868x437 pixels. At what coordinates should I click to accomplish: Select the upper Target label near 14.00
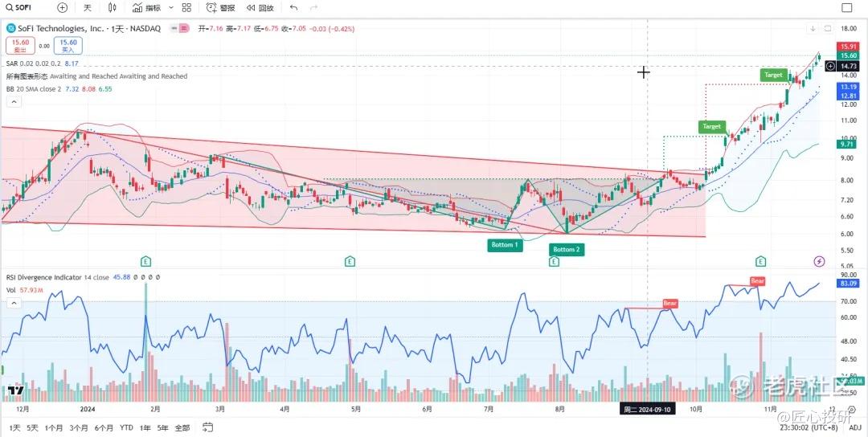[x=773, y=75]
